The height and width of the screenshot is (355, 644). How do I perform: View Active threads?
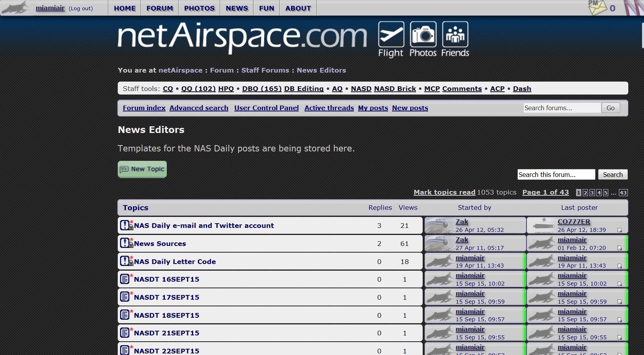(329, 108)
